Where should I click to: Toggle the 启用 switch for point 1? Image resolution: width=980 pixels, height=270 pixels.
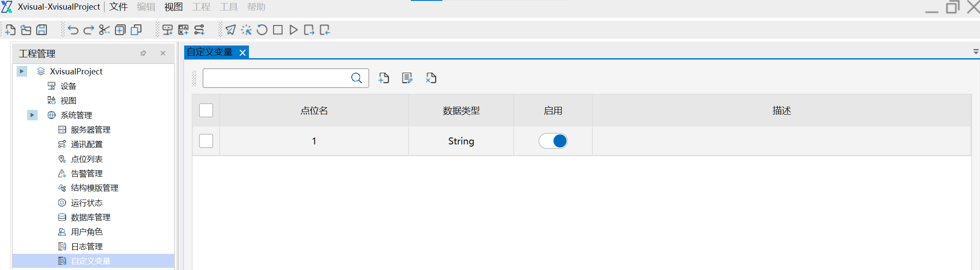(553, 141)
